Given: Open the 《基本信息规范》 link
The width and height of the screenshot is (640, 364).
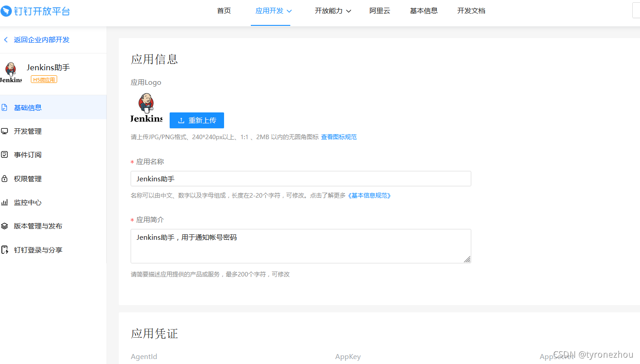Looking at the screenshot, I should pos(369,195).
